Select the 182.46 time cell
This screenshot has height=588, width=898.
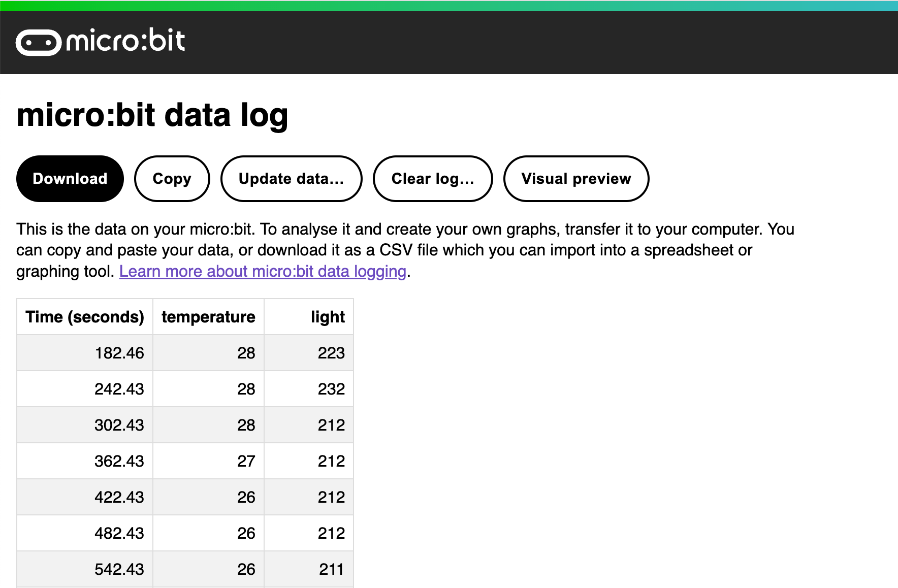click(x=85, y=353)
